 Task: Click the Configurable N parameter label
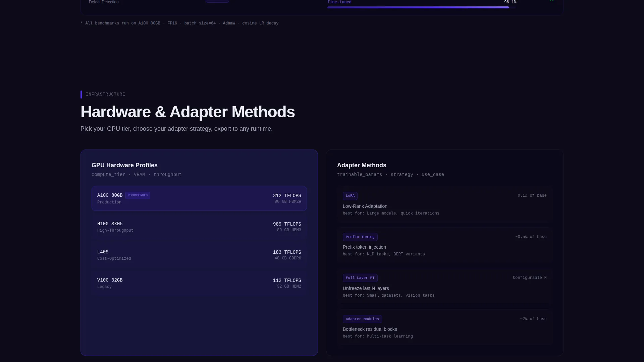[530, 278]
